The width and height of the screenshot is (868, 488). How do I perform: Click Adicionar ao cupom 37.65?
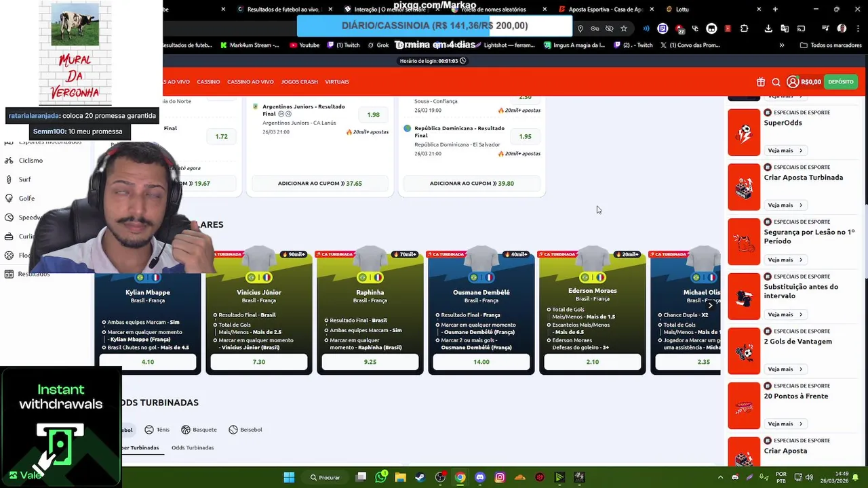(x=320, y=184)
